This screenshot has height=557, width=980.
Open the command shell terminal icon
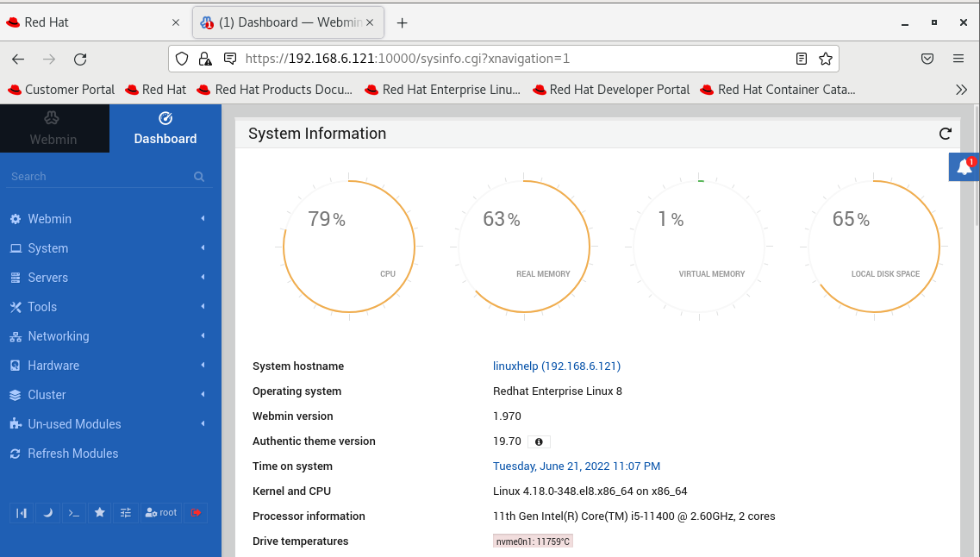point(74,513)
